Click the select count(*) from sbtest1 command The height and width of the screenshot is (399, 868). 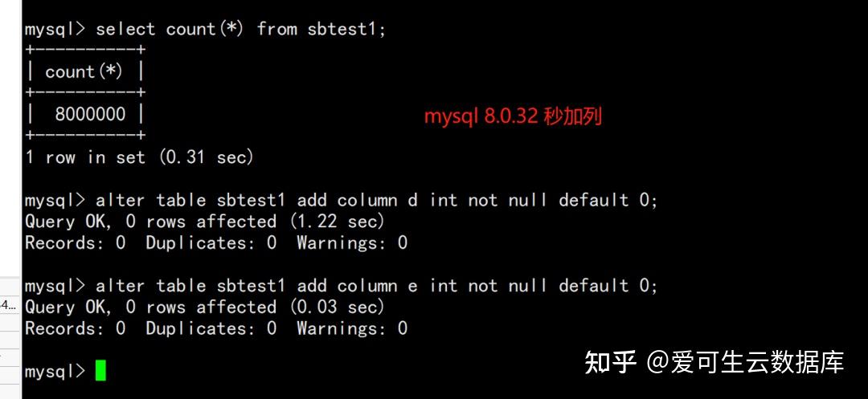click(x=240, y=30)
